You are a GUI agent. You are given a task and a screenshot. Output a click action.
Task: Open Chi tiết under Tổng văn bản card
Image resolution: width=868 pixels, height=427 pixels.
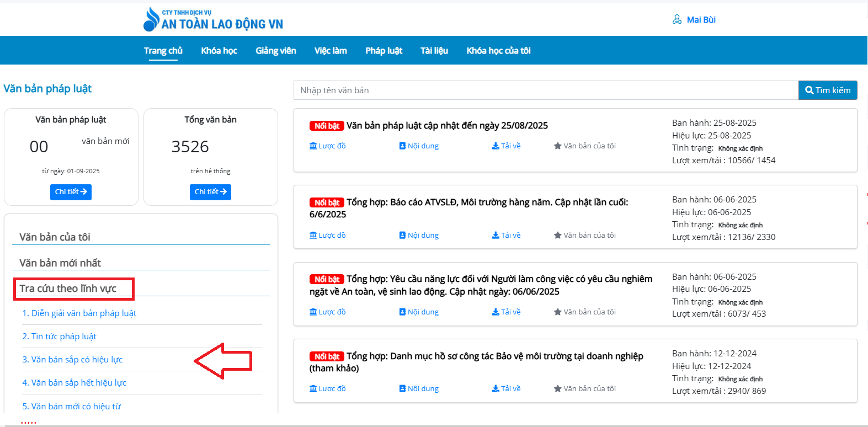coord(210,192)
